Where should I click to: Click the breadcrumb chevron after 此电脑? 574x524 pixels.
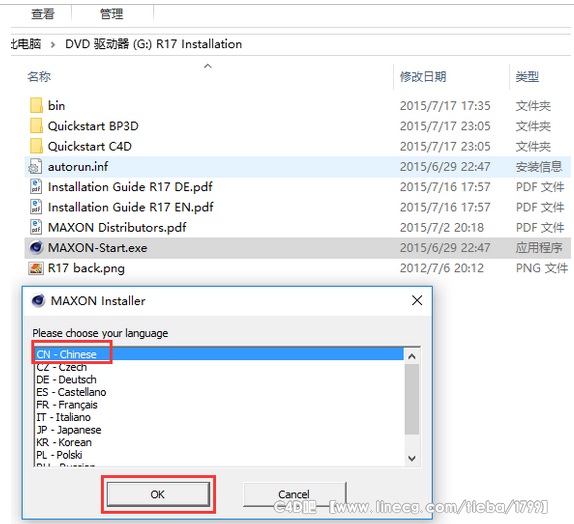(53, 45)
